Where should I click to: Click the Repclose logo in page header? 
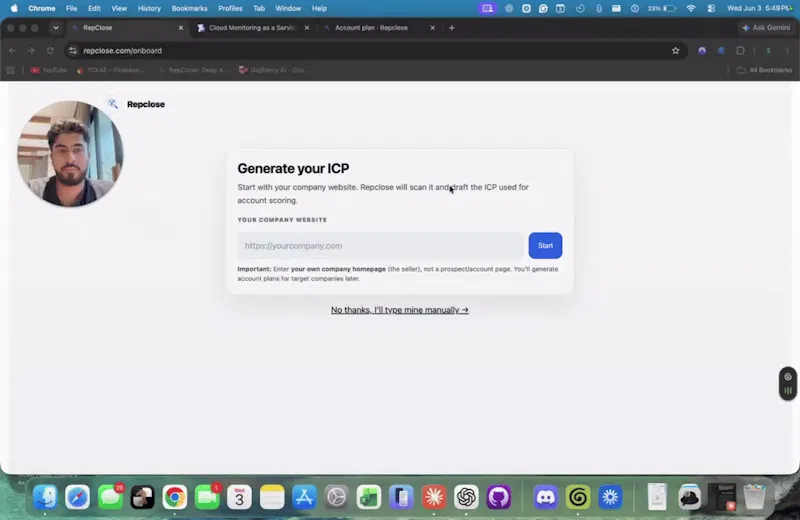136,104
